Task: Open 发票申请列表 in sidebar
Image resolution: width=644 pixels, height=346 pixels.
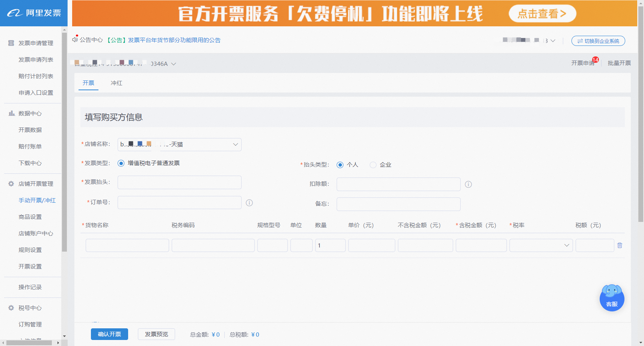Action: tap(36, 60)
